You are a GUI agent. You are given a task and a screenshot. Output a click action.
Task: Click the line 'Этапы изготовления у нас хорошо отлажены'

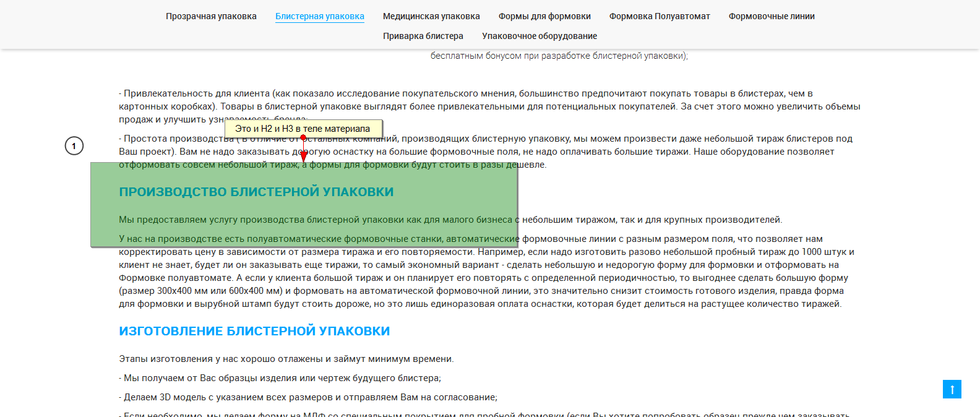286,359
